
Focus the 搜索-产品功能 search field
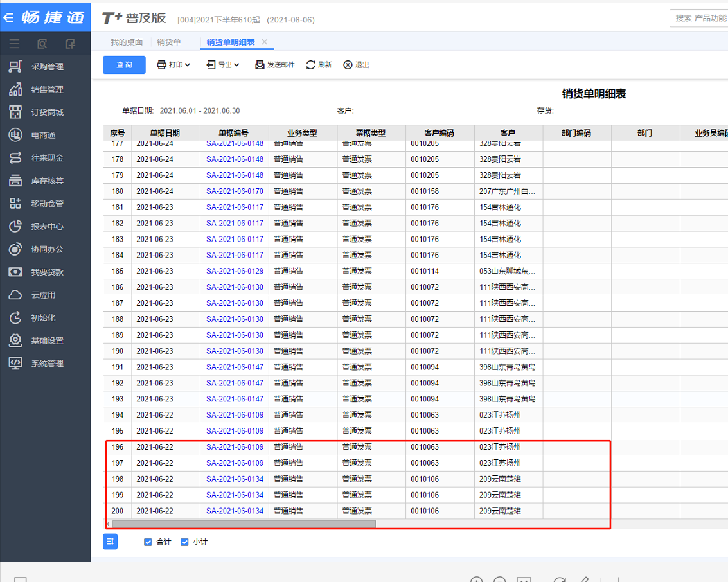tap(698, 18)
